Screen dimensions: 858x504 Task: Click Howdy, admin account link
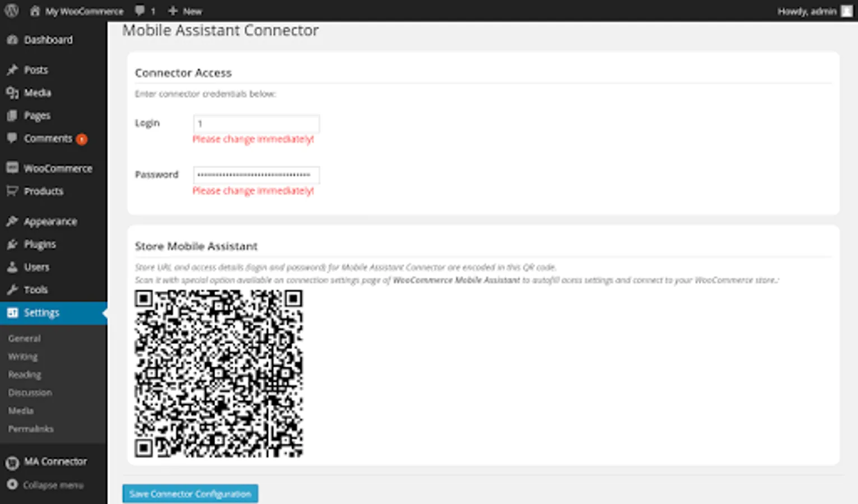(807, 11)
